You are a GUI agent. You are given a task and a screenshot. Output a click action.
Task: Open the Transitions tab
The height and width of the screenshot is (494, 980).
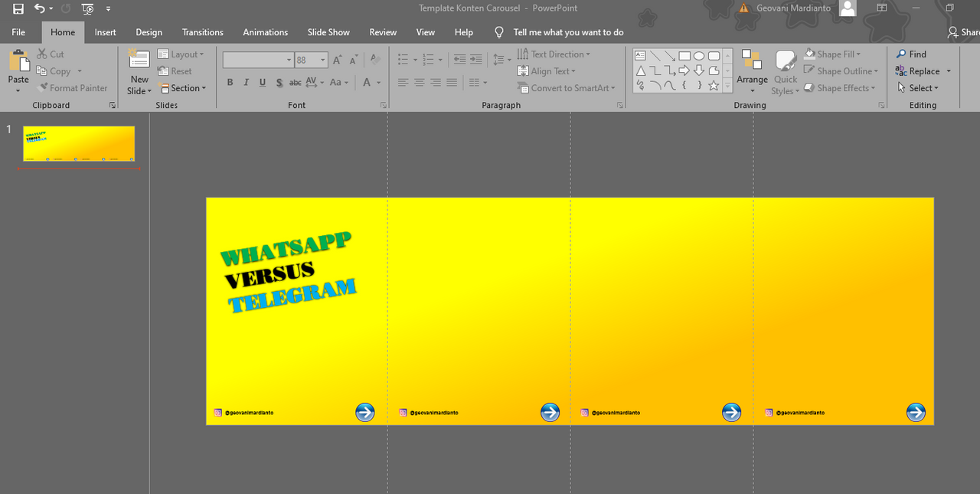(203, 32)
